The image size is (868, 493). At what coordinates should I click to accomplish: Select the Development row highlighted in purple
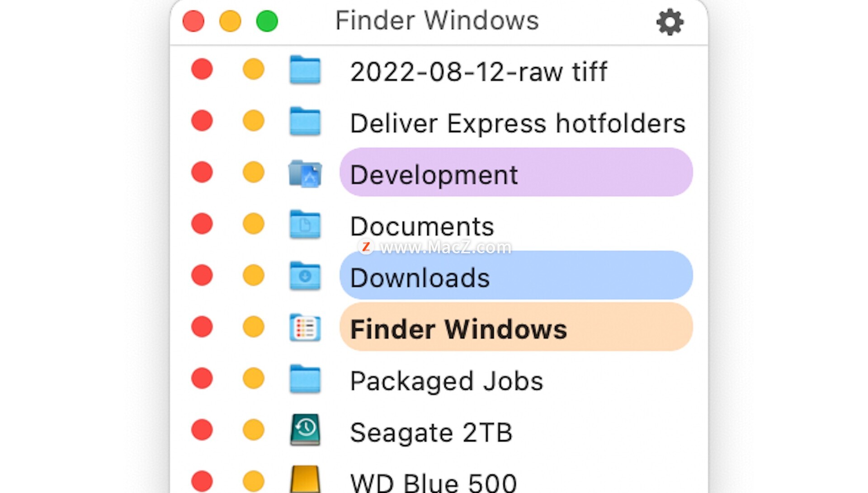516,172
